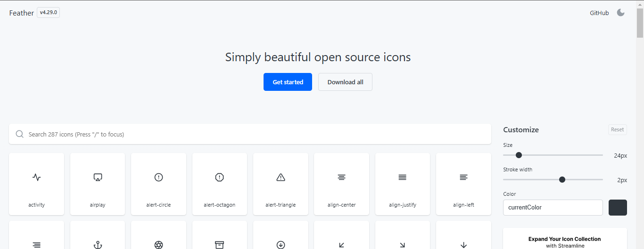The height and width of the screenshot is (249, 644).
Task: Toggle dark mode with moon icon
Action: [620, 13]
